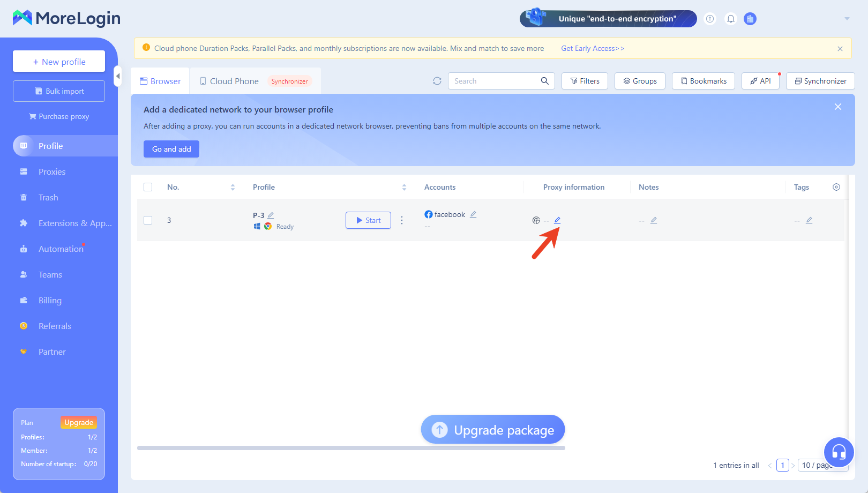Click the pencil icon next to P-3

click(271, 215)
